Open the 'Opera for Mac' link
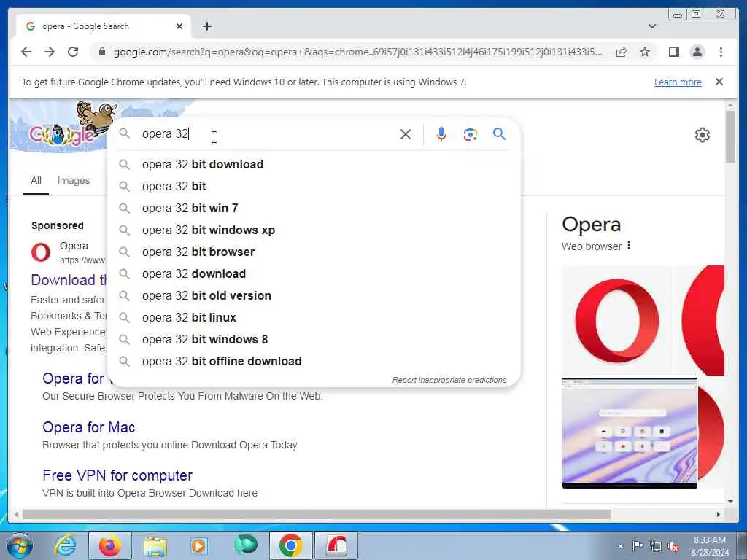747x560 pixels. pyautogui.click(x=88, y=427)
